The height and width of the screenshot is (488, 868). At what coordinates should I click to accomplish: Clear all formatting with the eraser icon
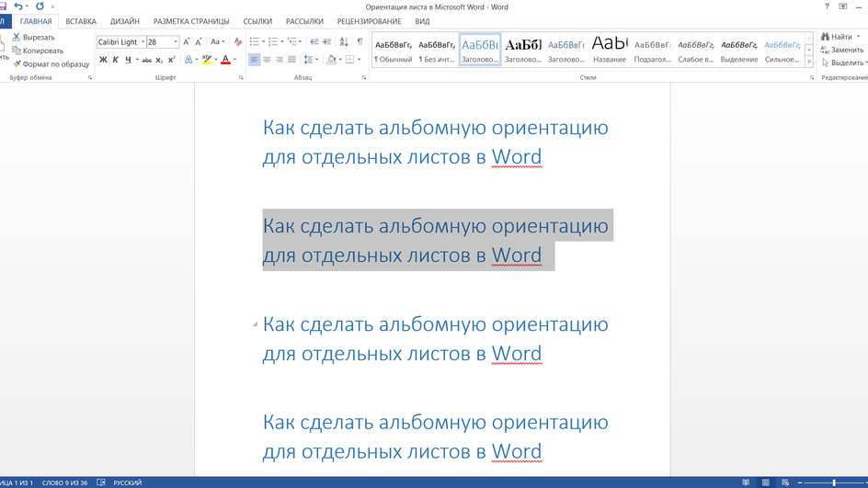click(x=237, y=41)
